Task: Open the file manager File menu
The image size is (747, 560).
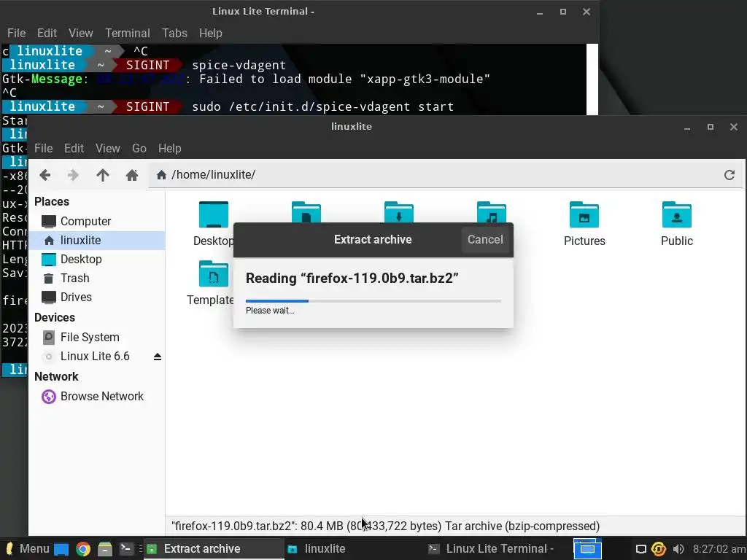Action: tap(43, 149)
